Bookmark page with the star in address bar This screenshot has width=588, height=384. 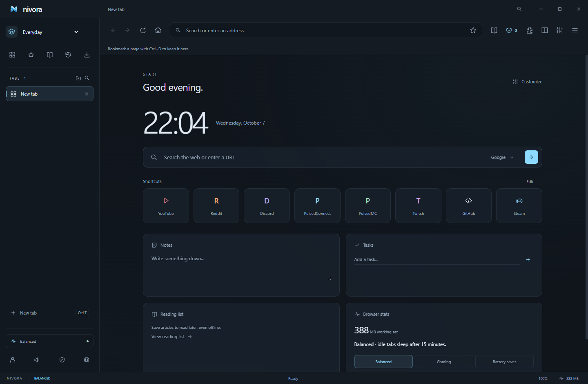point(473,30)
